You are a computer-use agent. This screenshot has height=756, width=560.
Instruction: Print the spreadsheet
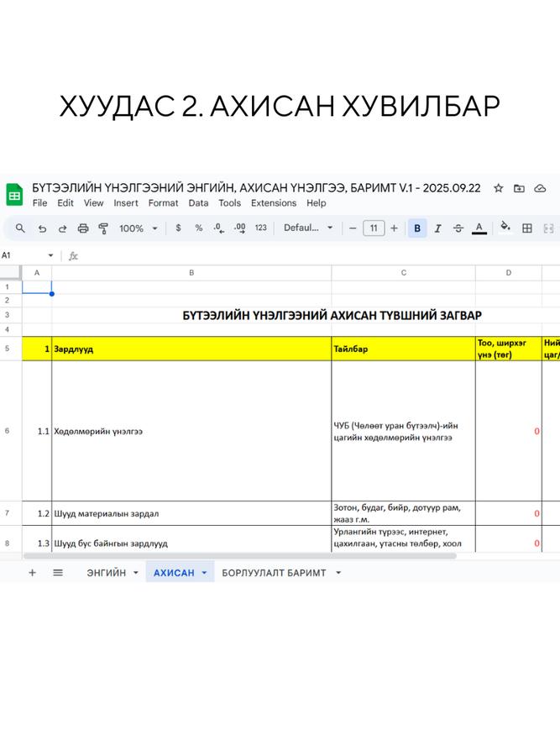coord(83,228)
